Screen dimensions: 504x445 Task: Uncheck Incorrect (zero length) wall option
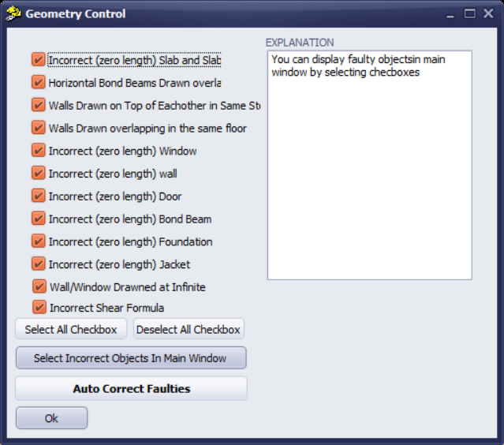(x=38, y=173)
